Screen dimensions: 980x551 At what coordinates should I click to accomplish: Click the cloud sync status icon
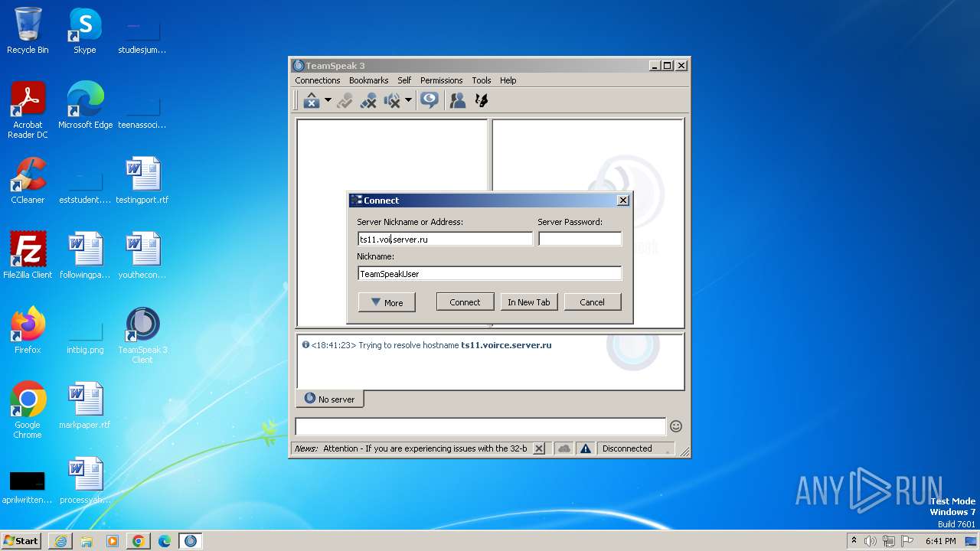point(564,448)
